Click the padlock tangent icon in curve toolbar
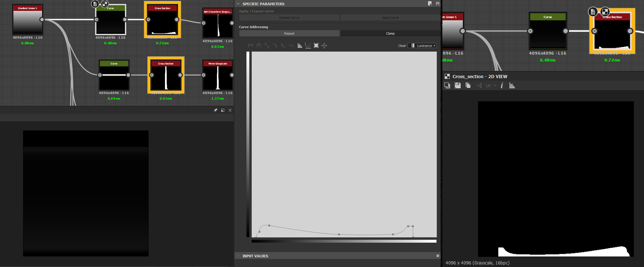The height and width of the screenshot is (267, 644). pos(259,46)
